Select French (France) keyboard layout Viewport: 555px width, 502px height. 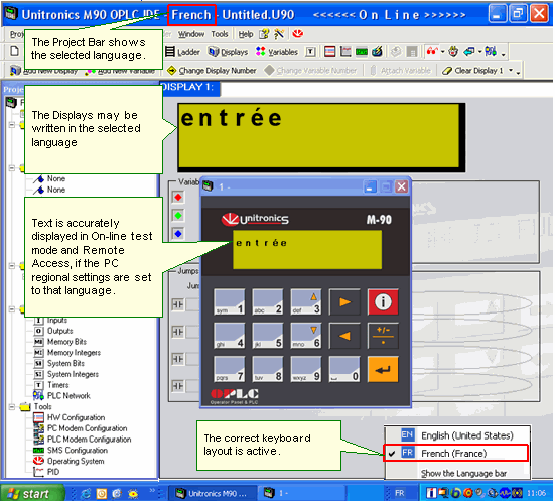(x=456, y=454)
